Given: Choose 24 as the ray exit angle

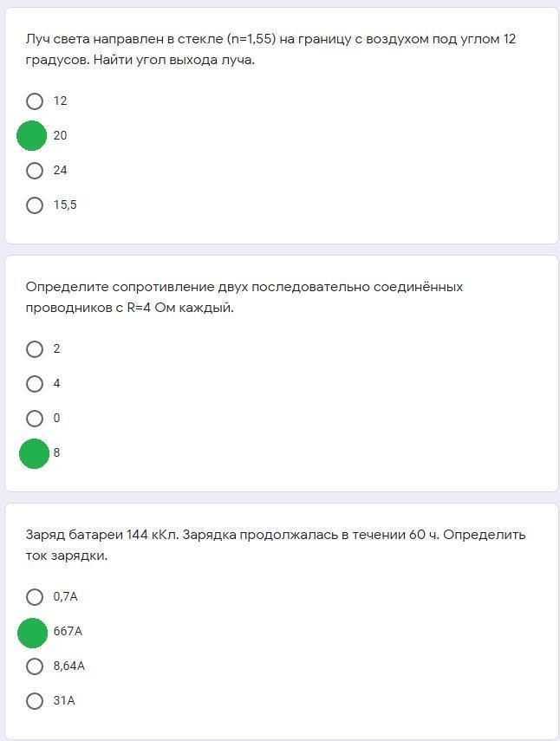Looking at the screenshot, I should [x=35, y=171].
